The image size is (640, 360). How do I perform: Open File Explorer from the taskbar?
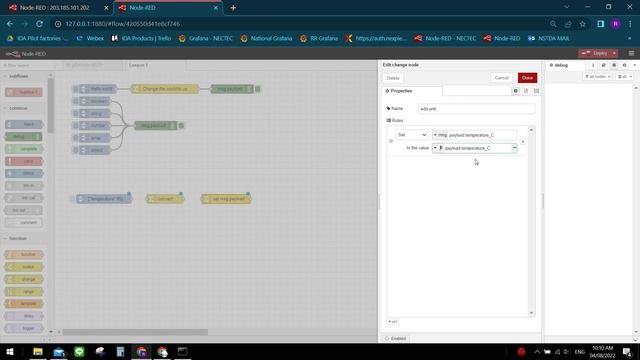38,351
